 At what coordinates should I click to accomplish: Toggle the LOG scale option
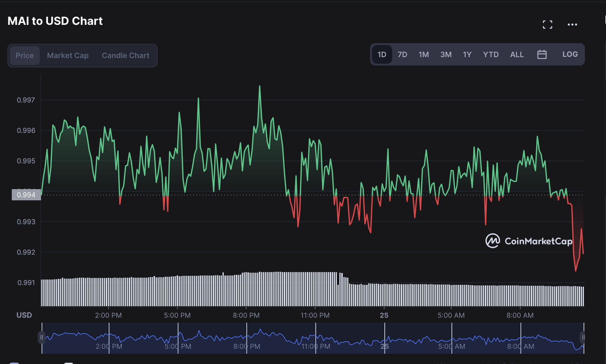click(570, 54)
